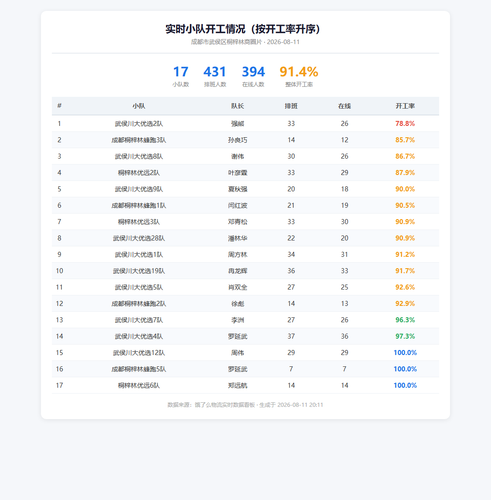Select team name 武侯川大优选19队
The image size is (491, 500).
[x=139, y=271]
